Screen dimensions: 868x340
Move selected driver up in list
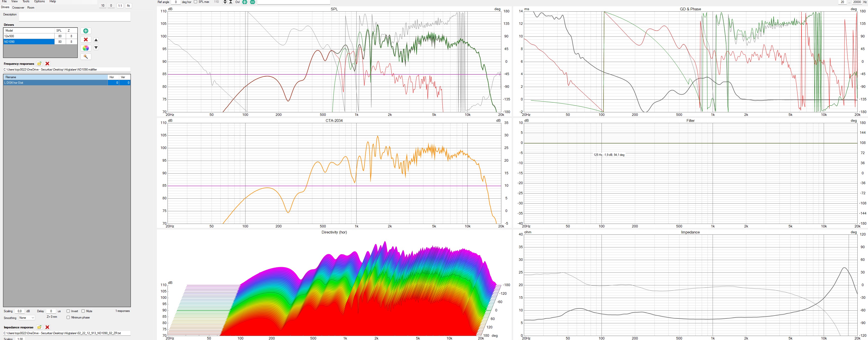click(96, 40)
